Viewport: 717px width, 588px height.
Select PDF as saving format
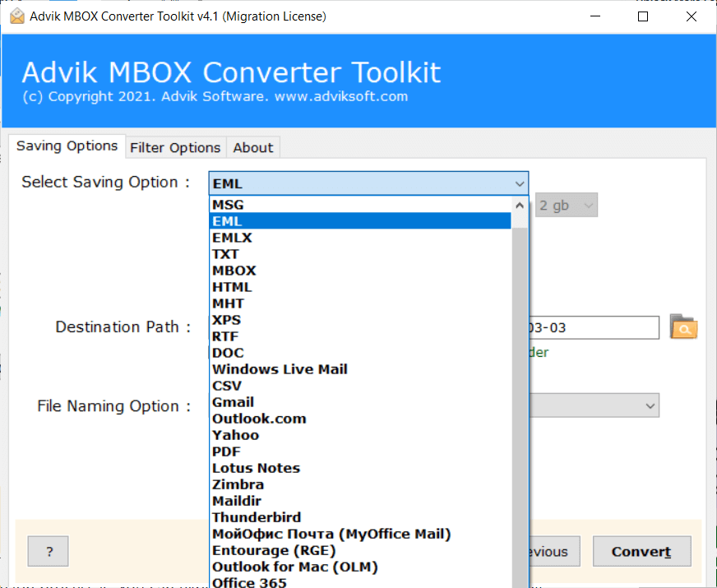[360, 451]
